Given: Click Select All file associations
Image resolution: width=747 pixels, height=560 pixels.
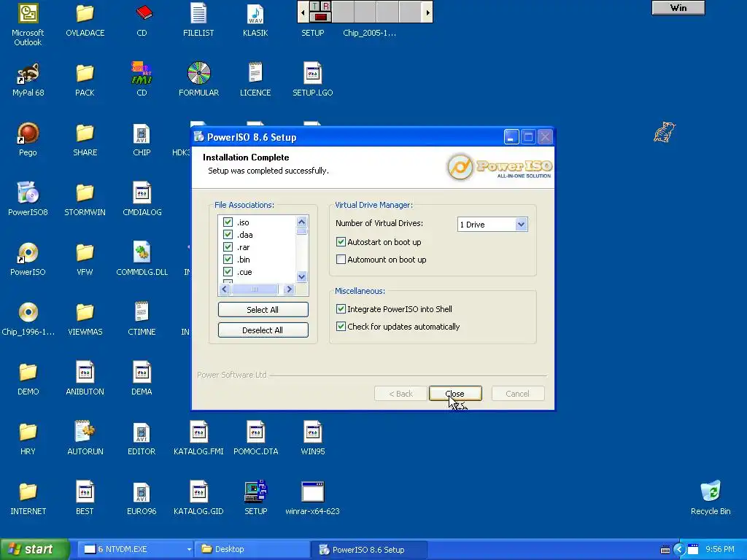Looking at the screenshot, I should click(x=263, y=309).
